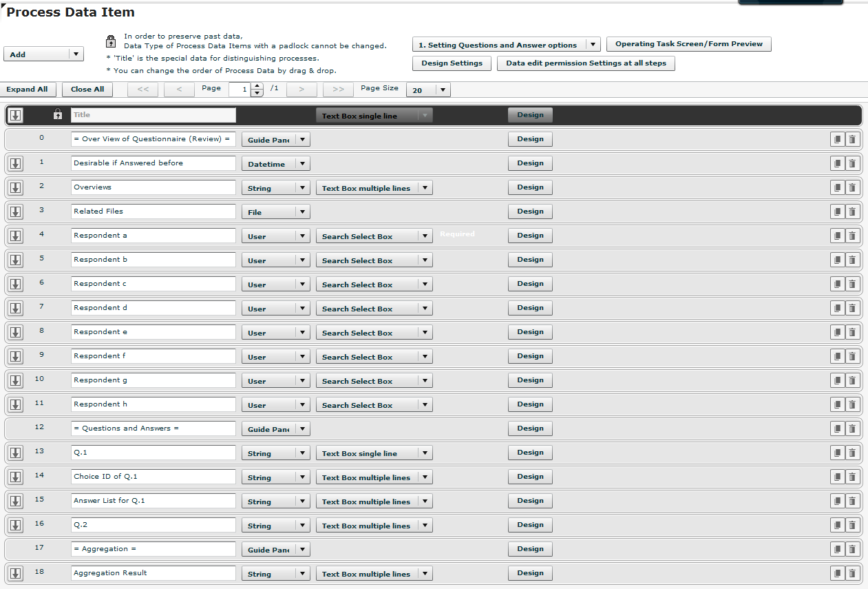Click the copy icon on the Questions and Answers row
Viewport: 868px width, 589px height.
click(837, 428)
